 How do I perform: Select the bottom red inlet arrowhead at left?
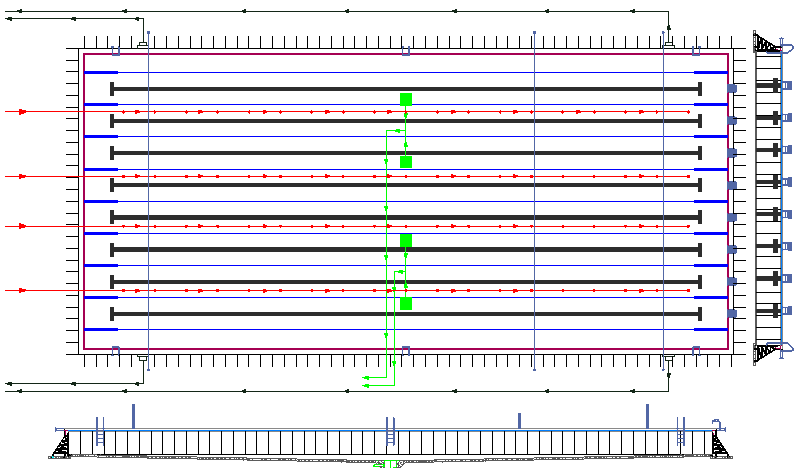(22, 291)
